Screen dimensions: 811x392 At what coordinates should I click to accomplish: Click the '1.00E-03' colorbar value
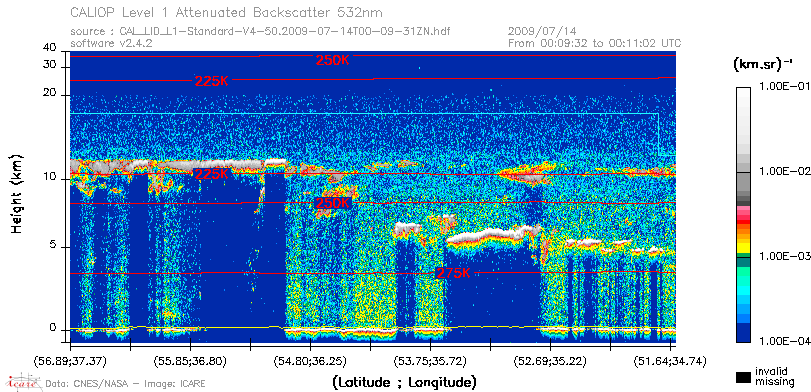[x=785, y=256]
